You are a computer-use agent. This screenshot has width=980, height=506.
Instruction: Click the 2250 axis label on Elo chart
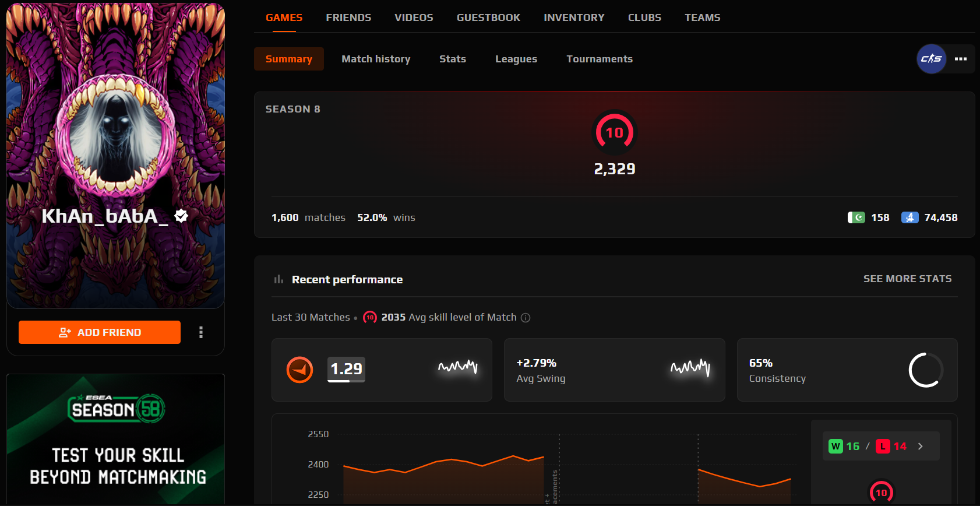(x=318, y=495)
